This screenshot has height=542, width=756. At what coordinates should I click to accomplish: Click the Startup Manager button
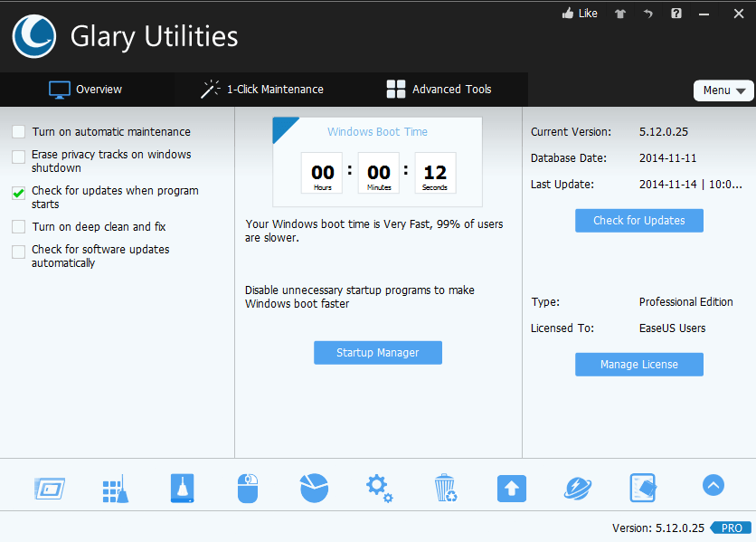click(378, 353)
